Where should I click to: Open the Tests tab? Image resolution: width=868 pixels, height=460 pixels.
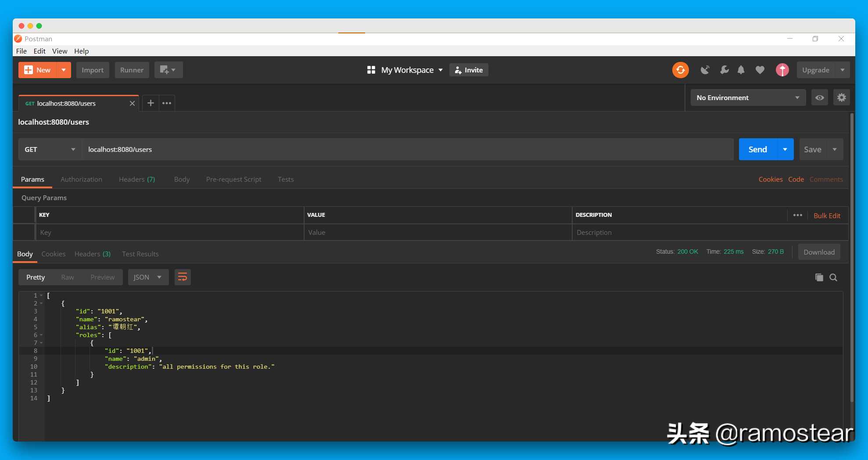coord(286,179)
